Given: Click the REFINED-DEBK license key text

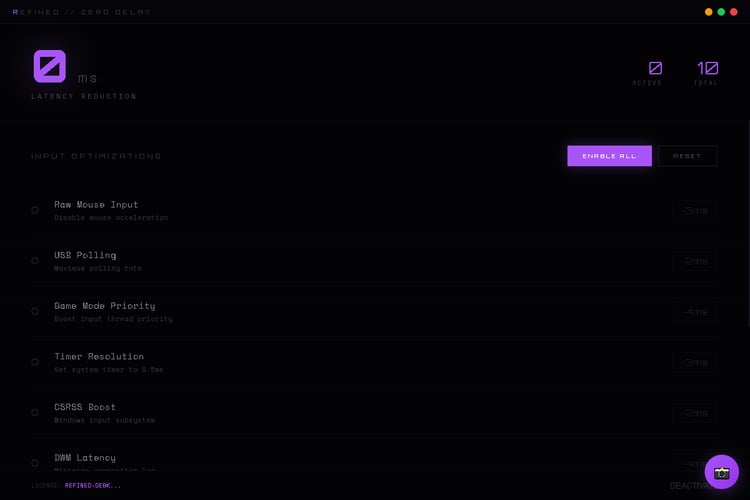Looking at the screenshot, I should (x=93, y=485).
